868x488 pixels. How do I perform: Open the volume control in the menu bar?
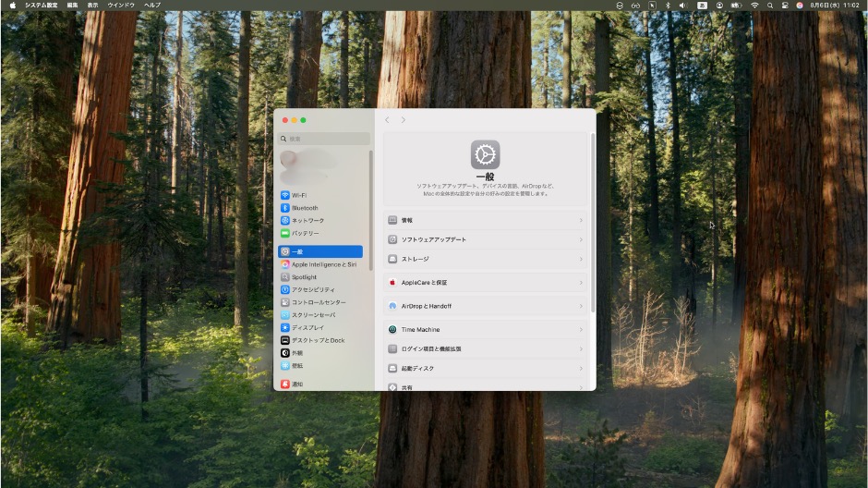tap(682, 5)
